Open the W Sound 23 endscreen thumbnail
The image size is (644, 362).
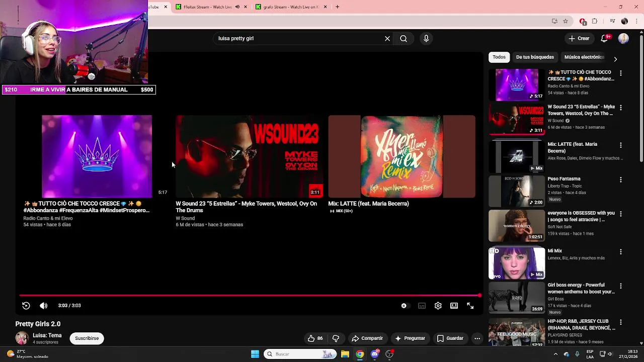coord(249,156)
